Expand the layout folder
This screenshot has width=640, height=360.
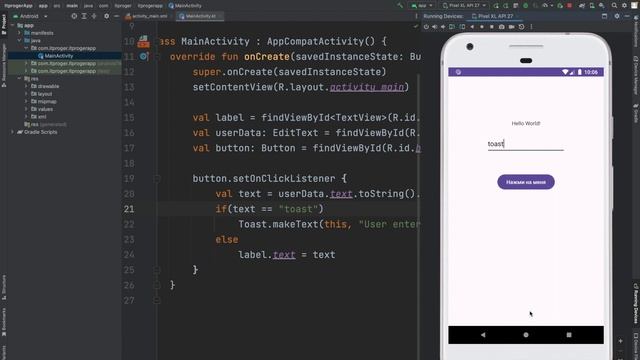pos(26,94)
